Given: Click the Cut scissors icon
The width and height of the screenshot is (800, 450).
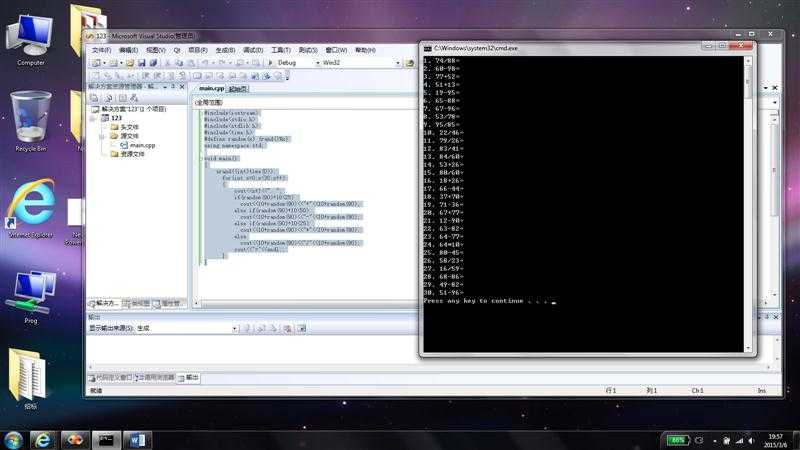Looking at the screenshot, I should point(167,63).
